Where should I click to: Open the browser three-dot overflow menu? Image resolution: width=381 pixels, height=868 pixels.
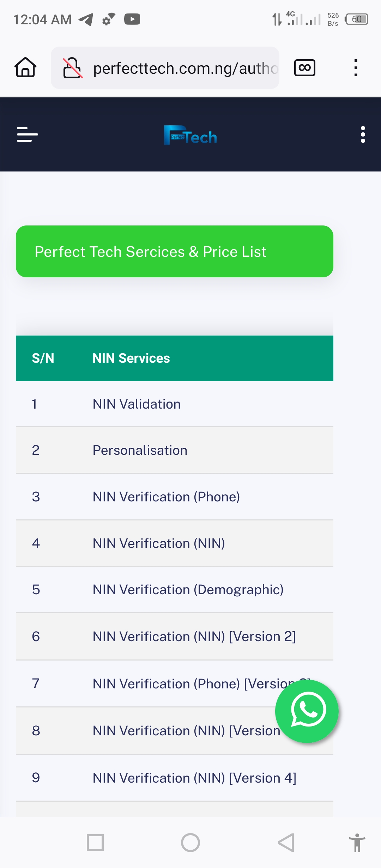[356, 67]
